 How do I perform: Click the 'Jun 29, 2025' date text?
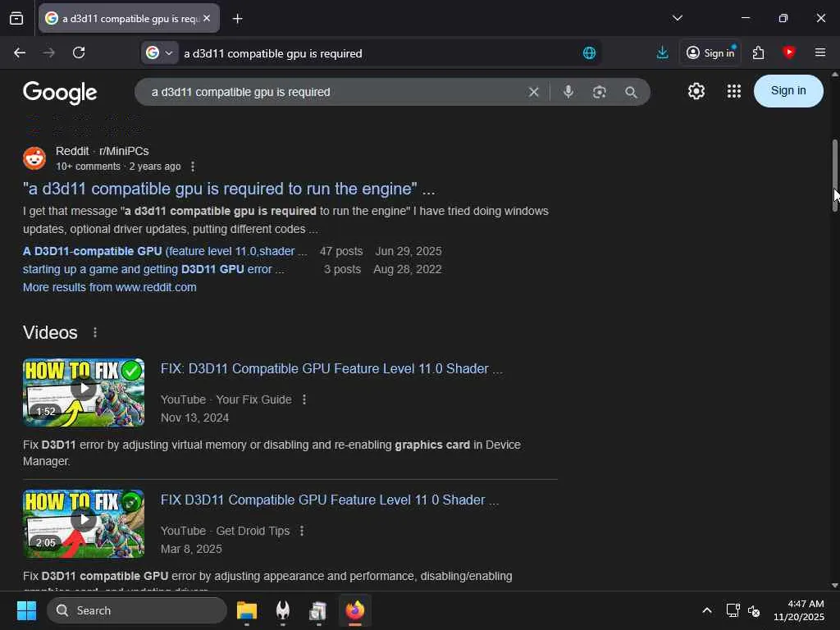tap(409, 251)
